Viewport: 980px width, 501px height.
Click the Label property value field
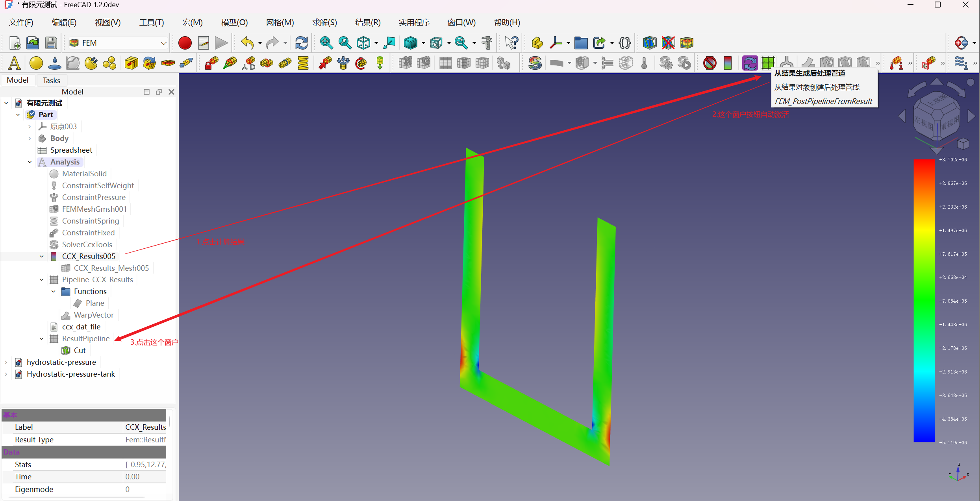tap(145, 427)
